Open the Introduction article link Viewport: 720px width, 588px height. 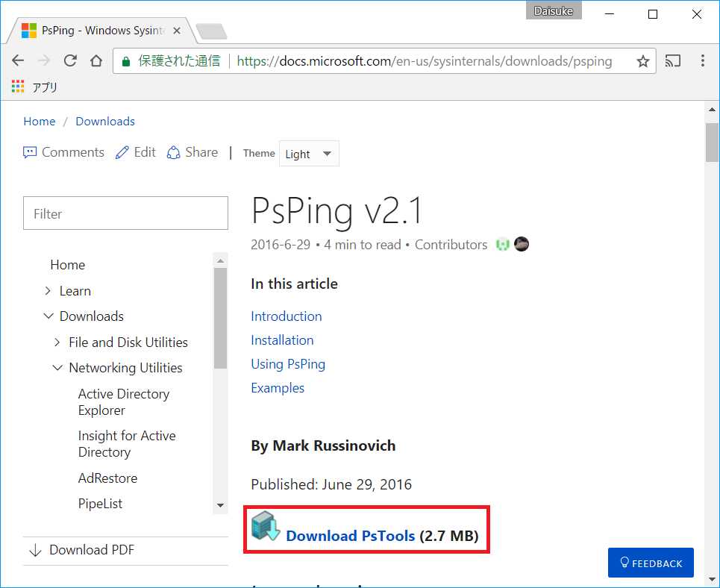[x=286, y=316]
